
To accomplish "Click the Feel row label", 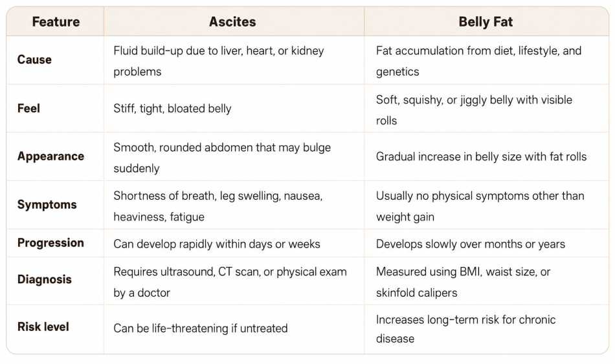I will [x=28, y=108].
